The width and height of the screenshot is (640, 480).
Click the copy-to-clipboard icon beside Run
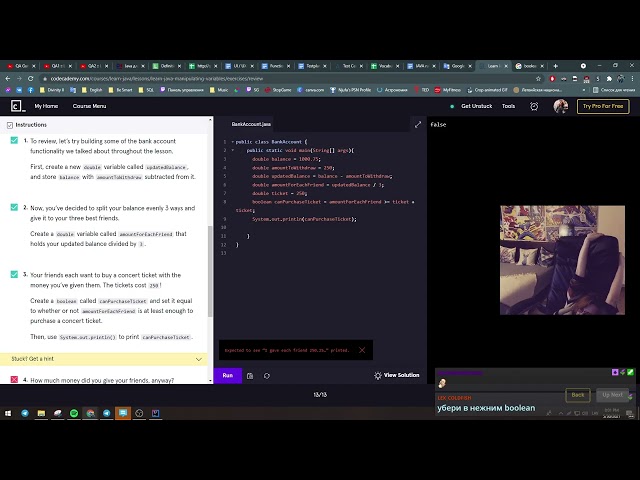click(250, 376)
